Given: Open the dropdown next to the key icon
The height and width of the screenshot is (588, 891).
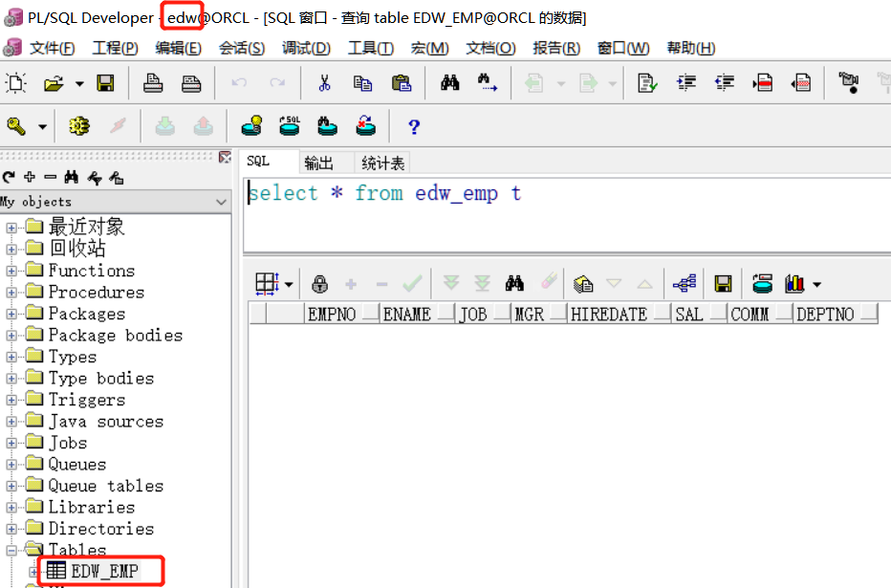Looking at the screenshot, I should (43, 127).
